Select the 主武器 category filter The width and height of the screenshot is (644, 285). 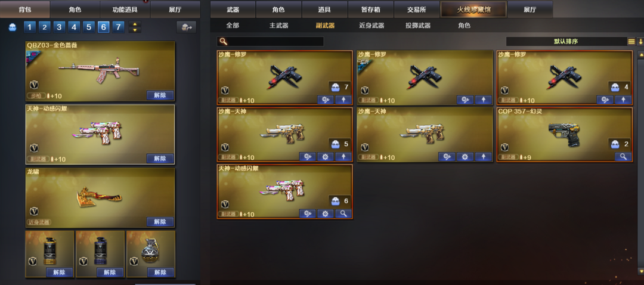pyautogui.click(x=278, y=26)
